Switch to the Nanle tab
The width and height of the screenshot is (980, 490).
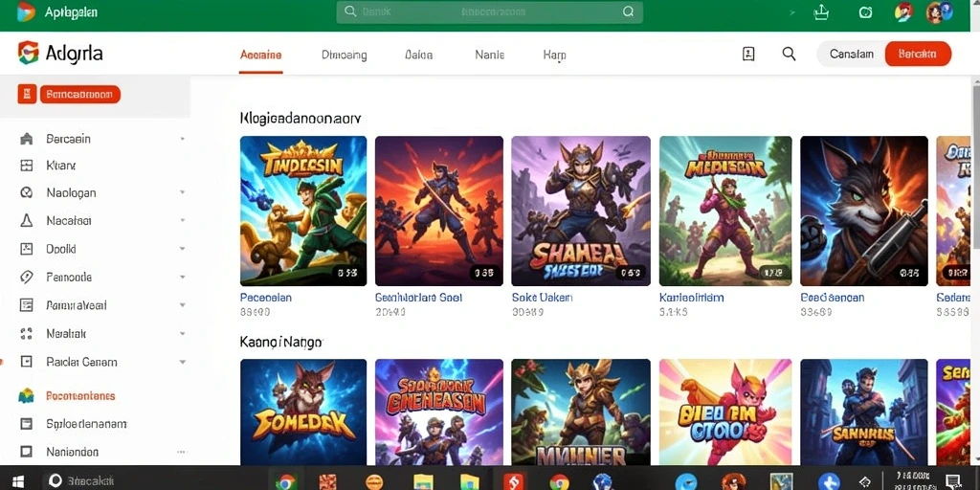point(489,55)
